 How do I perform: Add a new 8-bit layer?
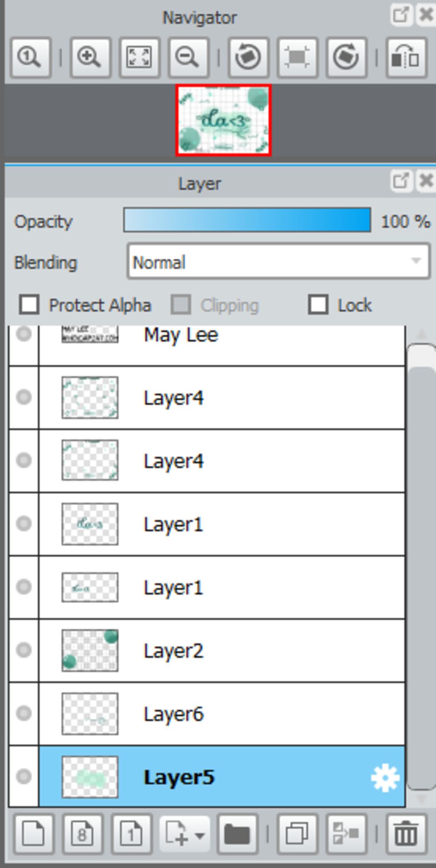pyautogui.click(x=82, y=834)
